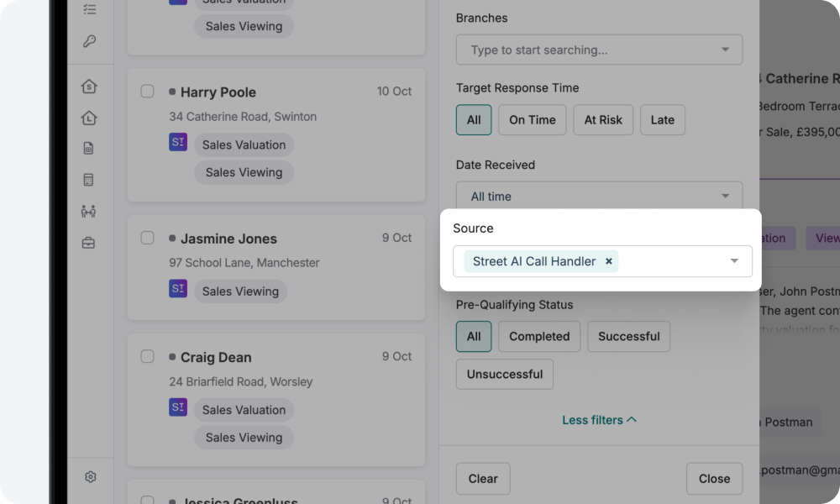Collapse filters via Less filters link
Image resolution: width=840 pixels, height=504 pixels.
tap(600, 419)
